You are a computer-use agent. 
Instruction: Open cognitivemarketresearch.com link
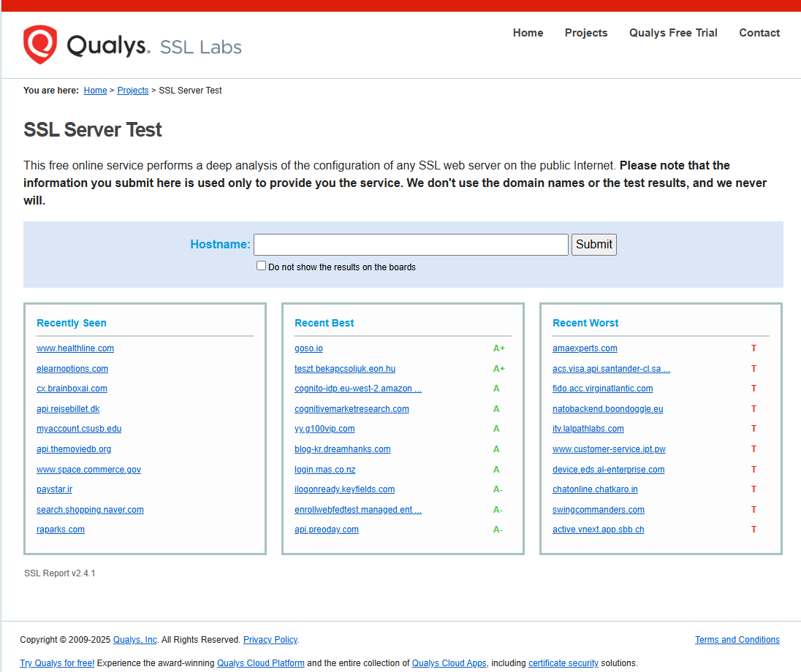point(352,409)
